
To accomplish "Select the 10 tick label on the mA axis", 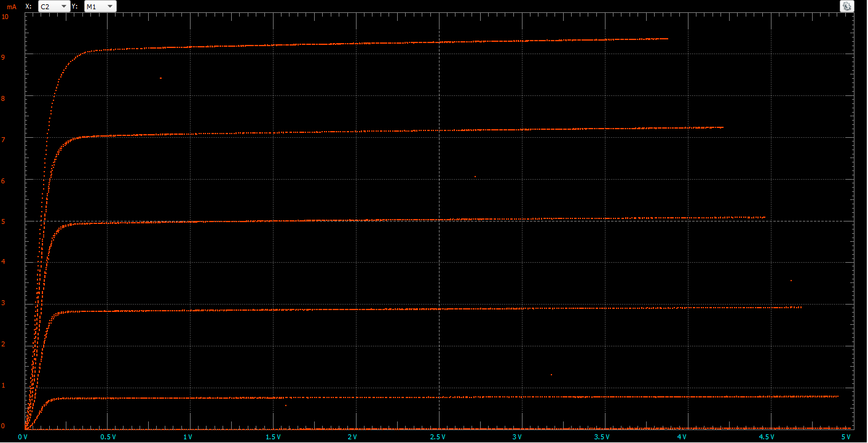I will pyautogui.click(x=6, y=17).
